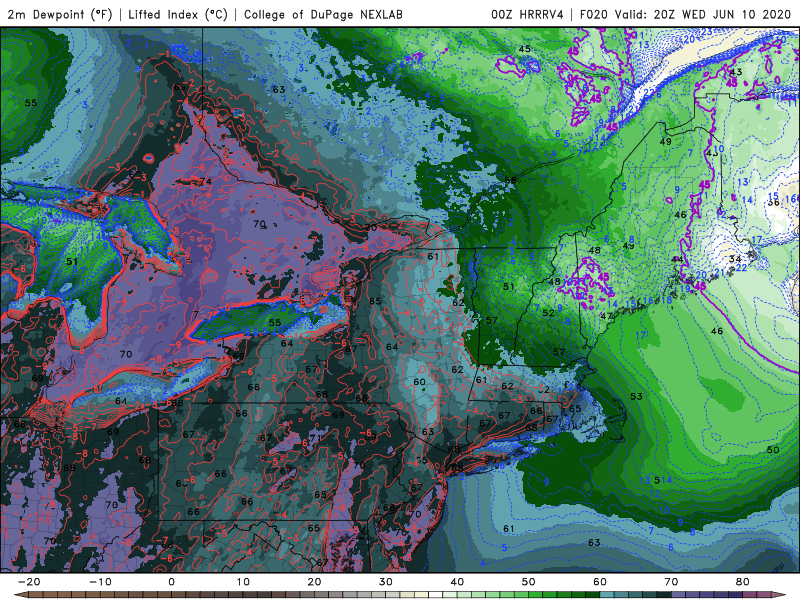Click the -20 label on the color scale

coord(29,582)
